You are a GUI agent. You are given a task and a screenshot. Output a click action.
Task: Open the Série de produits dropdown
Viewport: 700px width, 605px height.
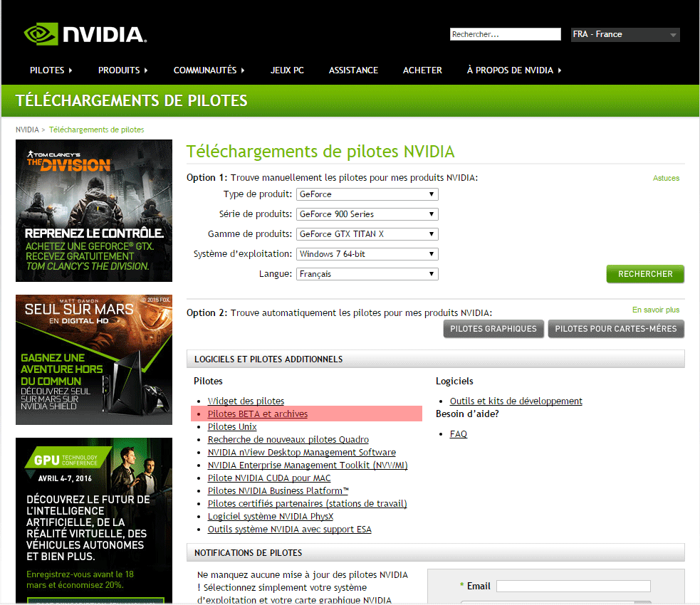[367, 214]
